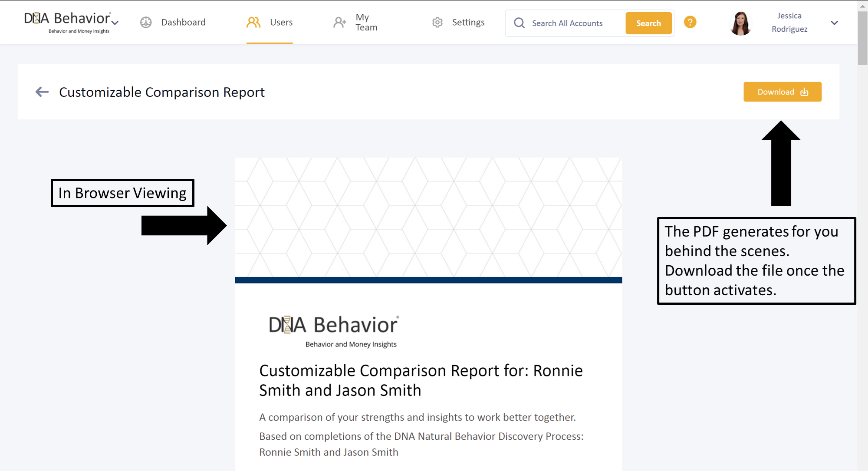
Task: Focus the Search All Accounts field
Action: [x=567, y=23]
